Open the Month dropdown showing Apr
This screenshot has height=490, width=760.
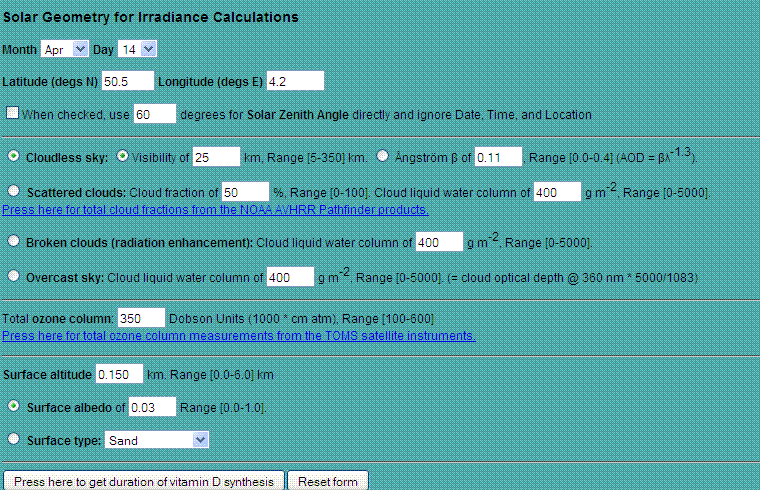(65, 49)
